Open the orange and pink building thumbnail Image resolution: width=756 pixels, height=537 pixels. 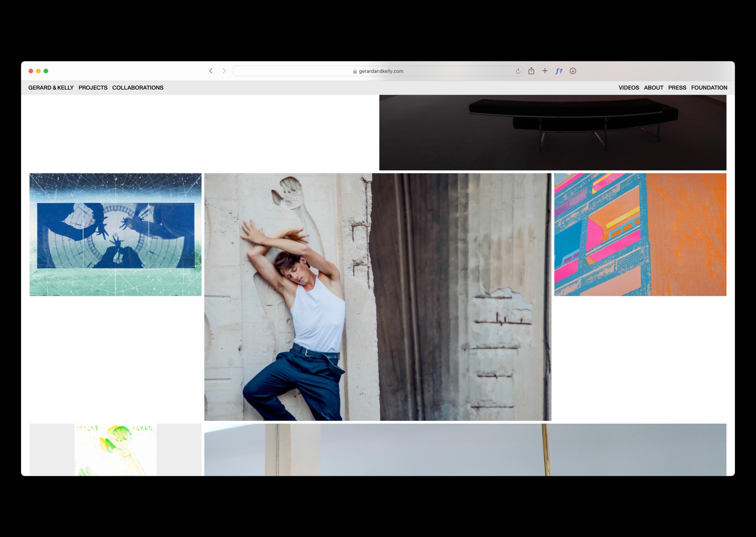point(640,234)
